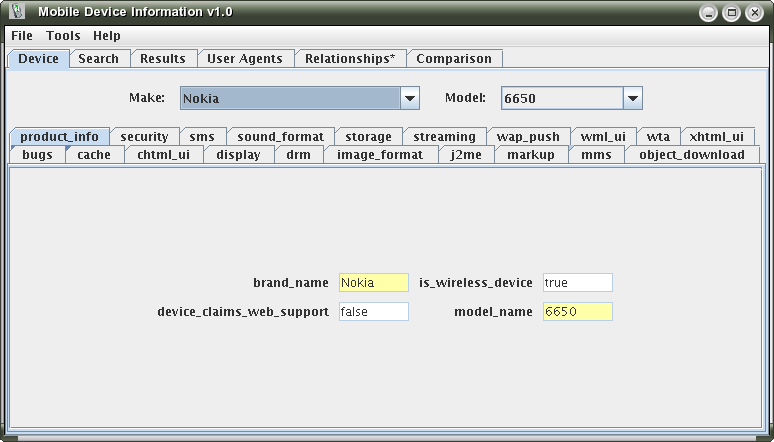
Task: Switch to the Search tab
Action: (98, 58)
